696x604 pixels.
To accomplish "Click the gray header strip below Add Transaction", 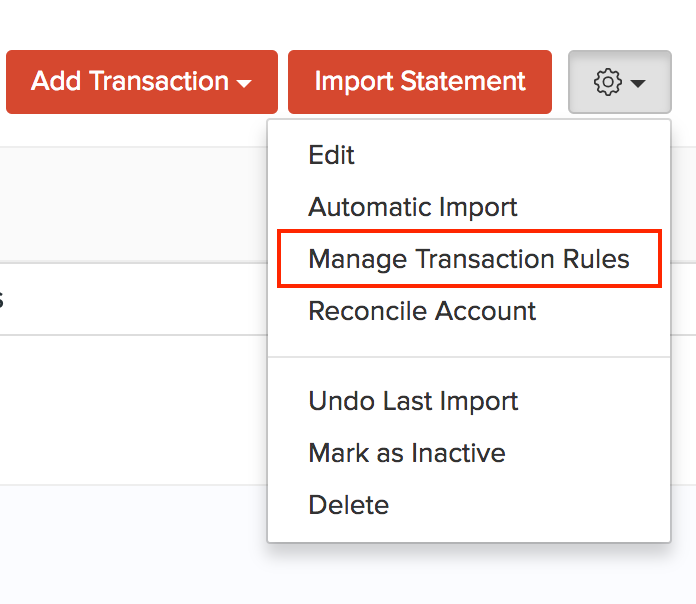I will tap(130, 205).
